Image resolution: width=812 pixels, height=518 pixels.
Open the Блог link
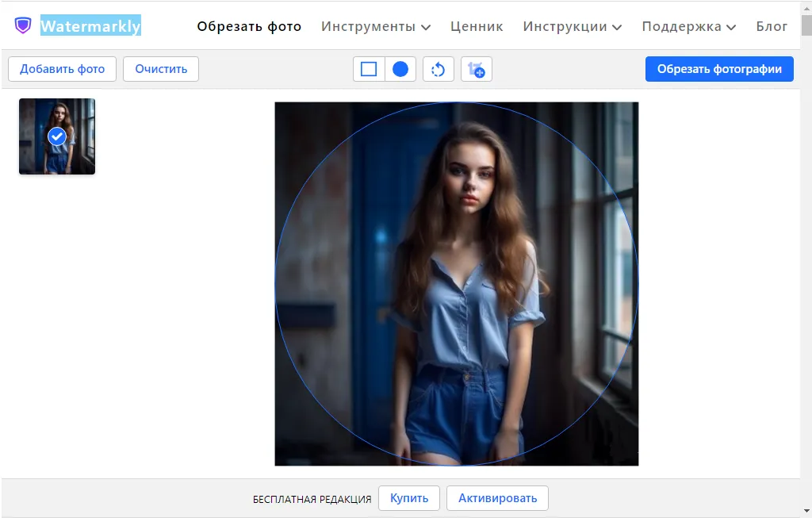[772, 26]
